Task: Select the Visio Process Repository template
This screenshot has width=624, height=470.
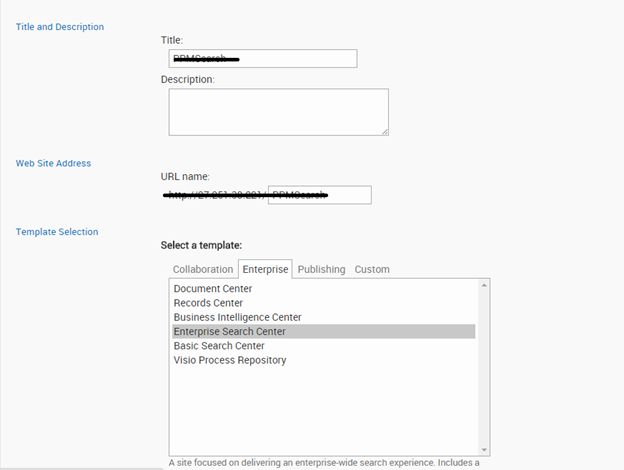Action: pos(229,360)
